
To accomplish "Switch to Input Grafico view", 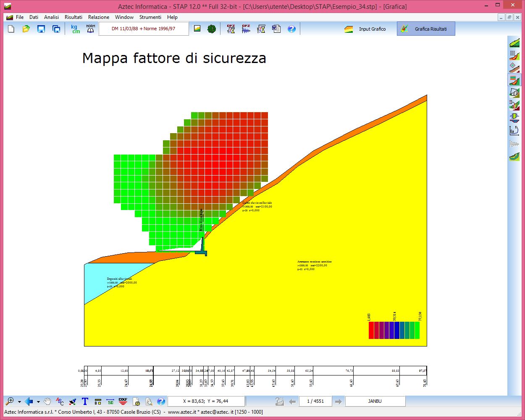I will point(365,29).
